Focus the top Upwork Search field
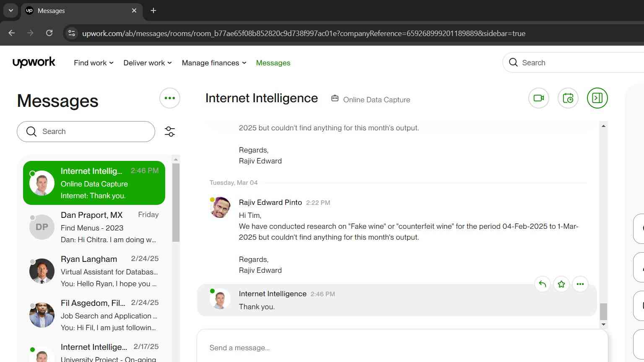 tap(573, 62)
